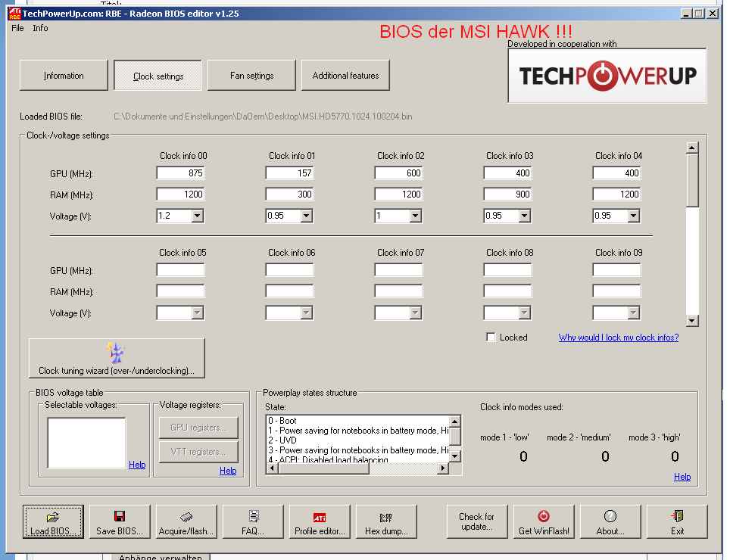The image size is (730, 560).
Task: Click the Exit door icon button
Action: click(677, 521)
